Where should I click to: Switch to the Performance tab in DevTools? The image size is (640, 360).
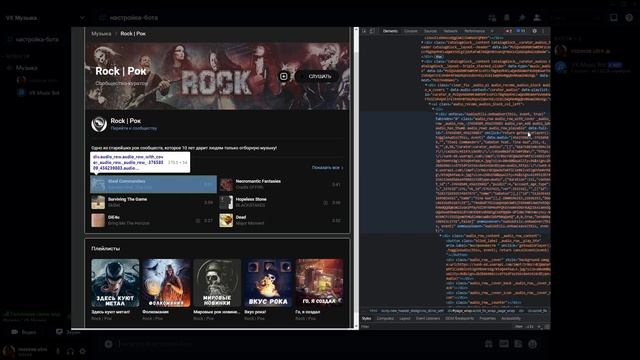[x=474, y=31]
